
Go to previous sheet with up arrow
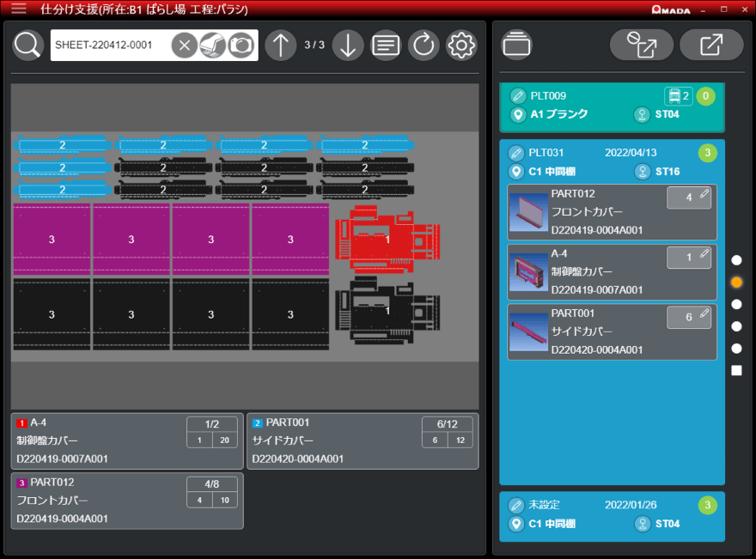[280, 45]
